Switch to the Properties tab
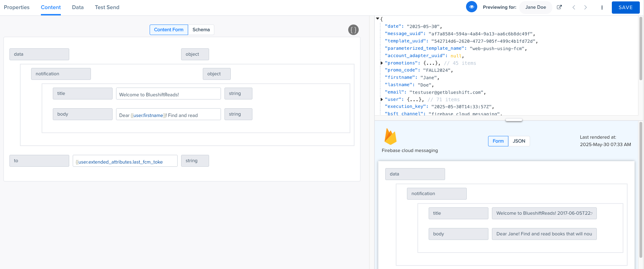This screenshot has width=644, height=269. (x=17, y=7)
